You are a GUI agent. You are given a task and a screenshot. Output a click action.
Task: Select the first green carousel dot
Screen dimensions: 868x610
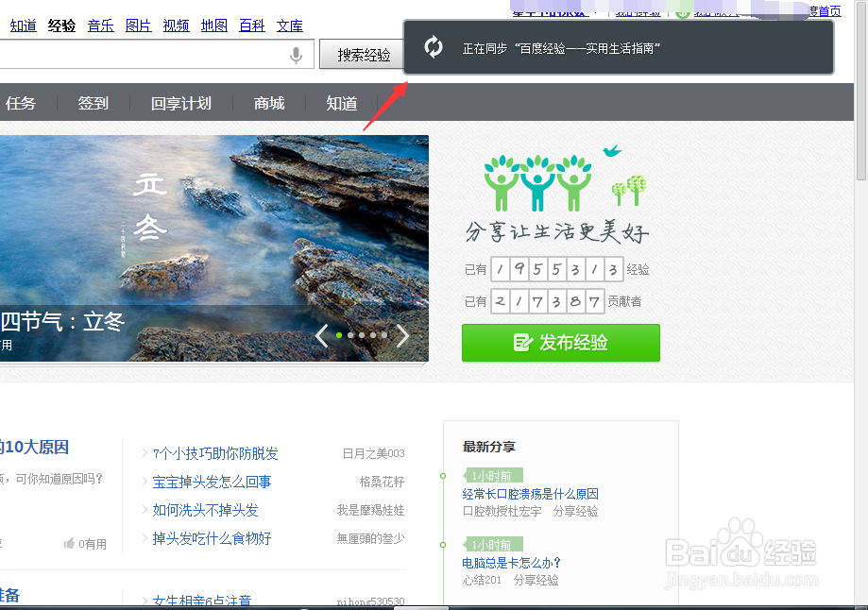coord(339,335)
